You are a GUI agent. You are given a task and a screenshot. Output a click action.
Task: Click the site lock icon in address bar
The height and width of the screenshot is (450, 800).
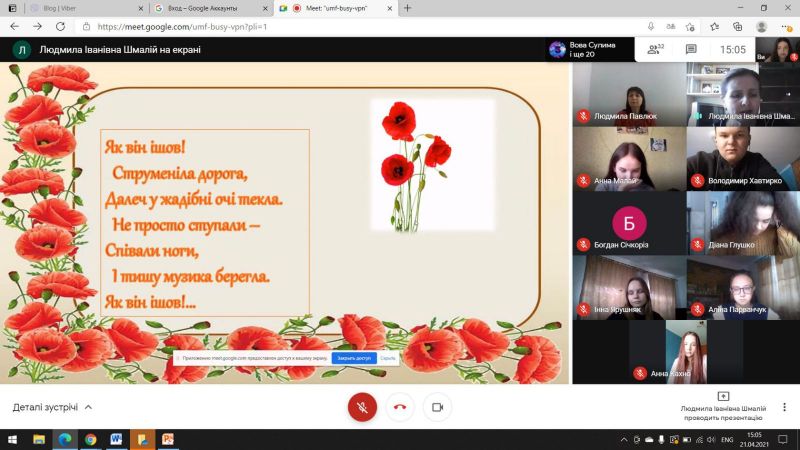(86, 27)
